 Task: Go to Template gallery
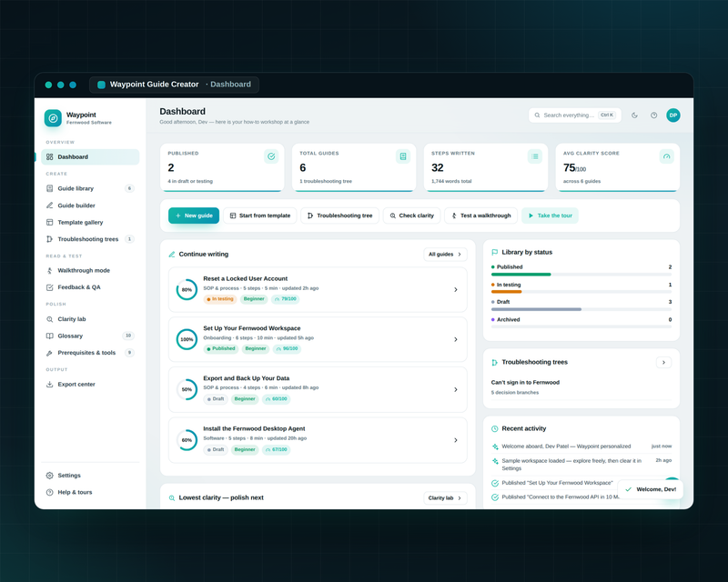pos(90,222)
